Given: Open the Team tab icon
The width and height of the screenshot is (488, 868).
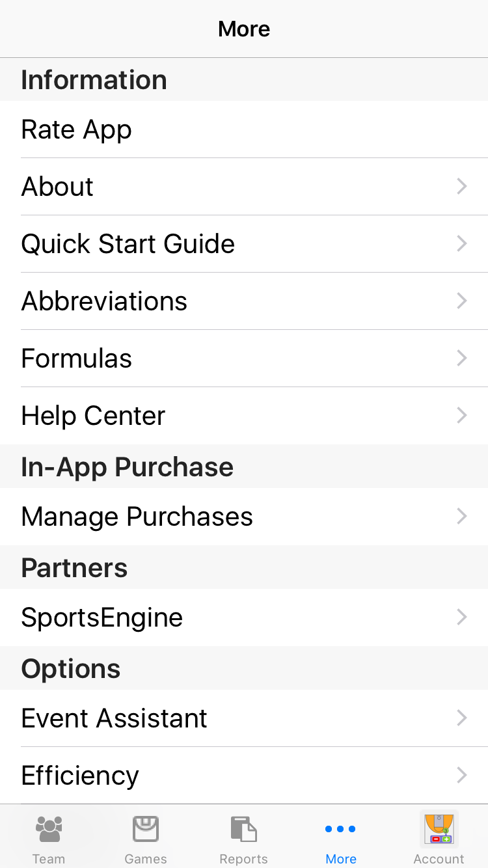Looking at the screenshot, I should 49,830.
